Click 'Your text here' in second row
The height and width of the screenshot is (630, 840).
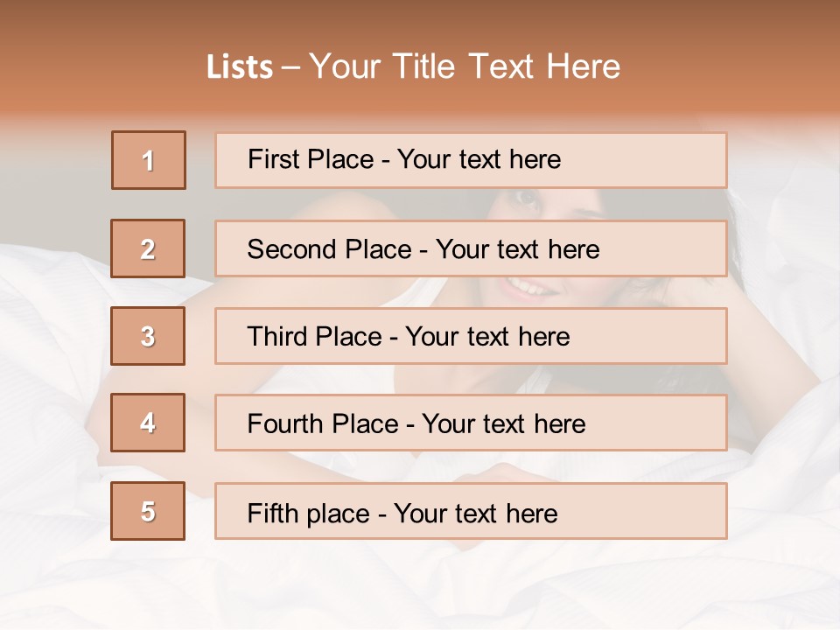[517, 249]
